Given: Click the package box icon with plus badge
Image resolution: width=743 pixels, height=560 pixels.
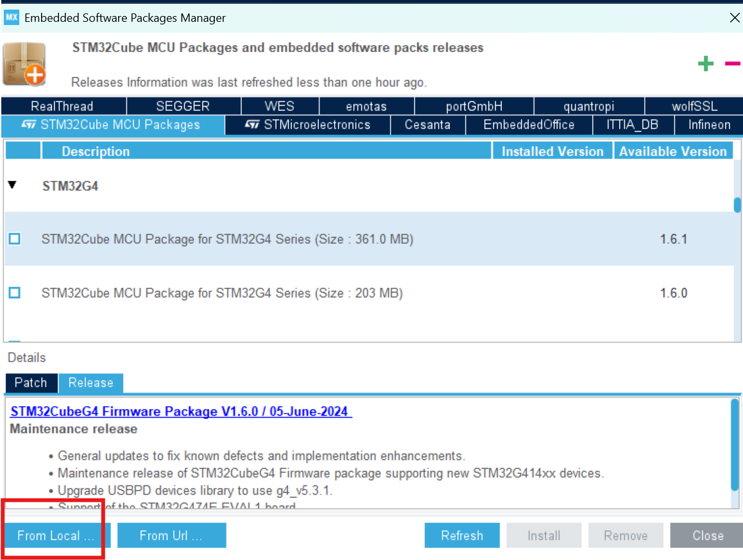Looking at the screenshot, I should tap(24, 64).
